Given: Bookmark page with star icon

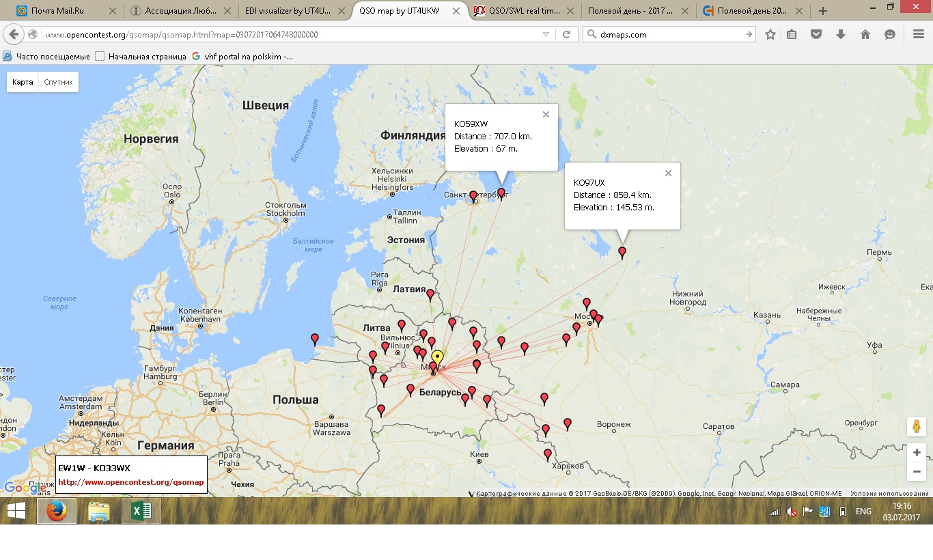Looking at the screenshot, I should tap(770, 34).
